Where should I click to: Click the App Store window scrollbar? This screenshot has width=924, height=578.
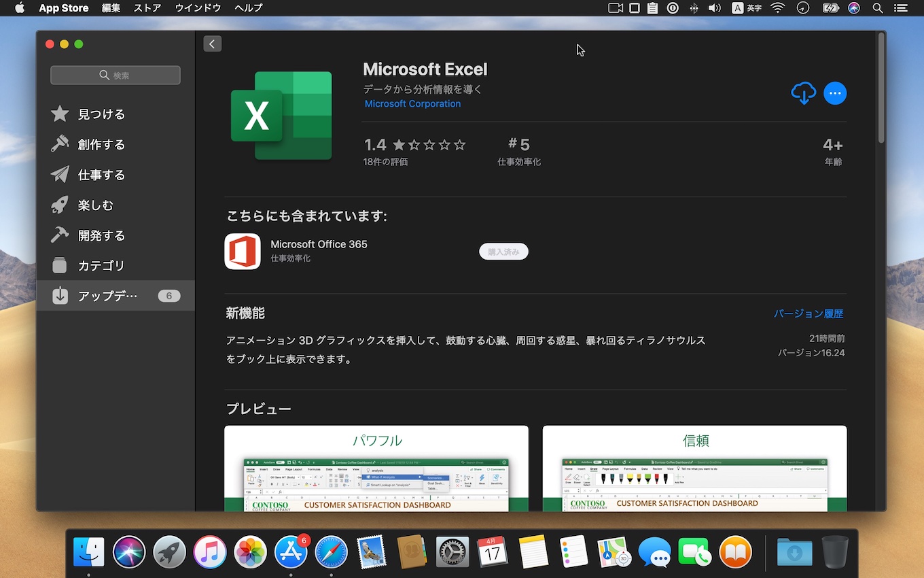click(x=881, y=88)
